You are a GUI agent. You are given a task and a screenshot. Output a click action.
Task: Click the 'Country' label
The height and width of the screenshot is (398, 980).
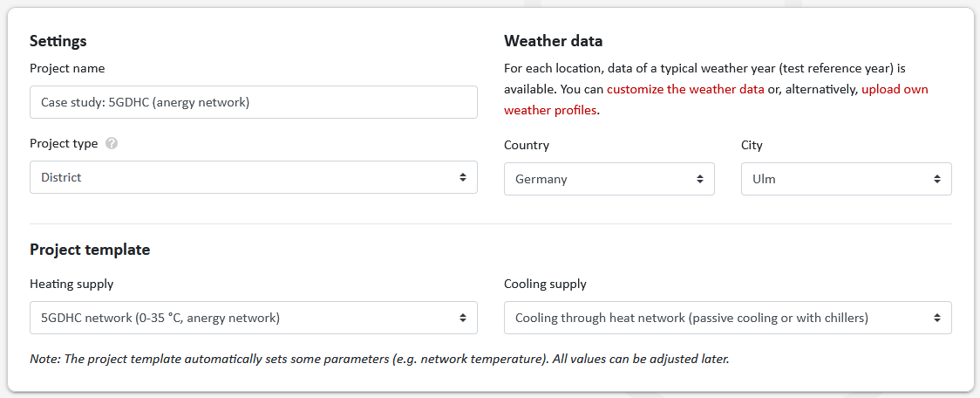click(527, 145)
